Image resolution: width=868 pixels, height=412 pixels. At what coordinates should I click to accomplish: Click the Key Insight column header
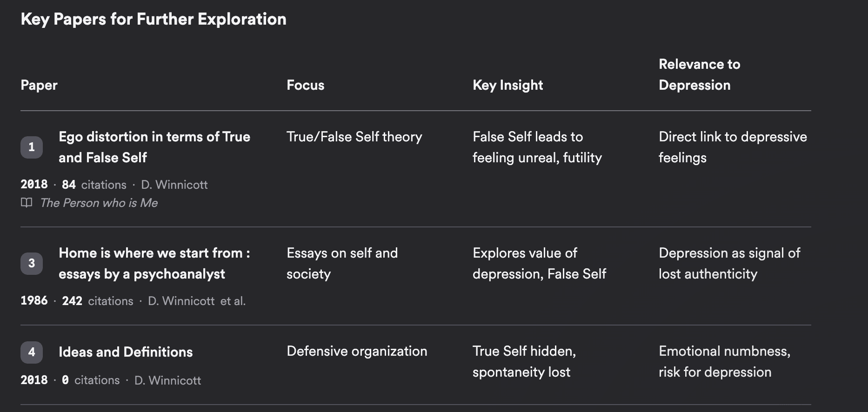pyautogui.click(x=507, y=85)
